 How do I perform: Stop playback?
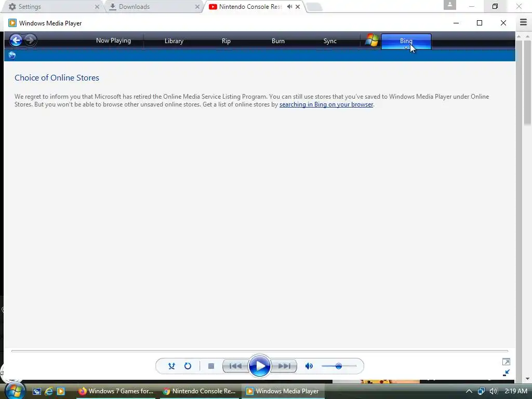pos(211,366)
